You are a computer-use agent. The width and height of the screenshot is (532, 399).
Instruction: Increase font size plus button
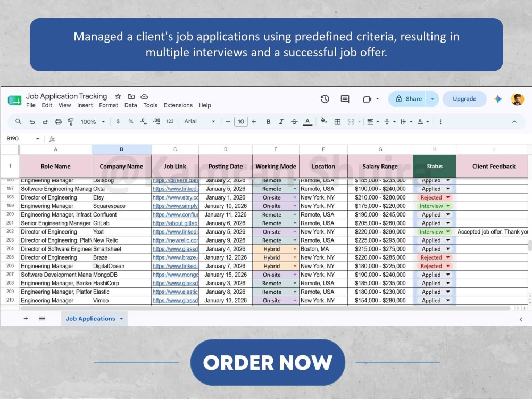click(x=254, y=122)
